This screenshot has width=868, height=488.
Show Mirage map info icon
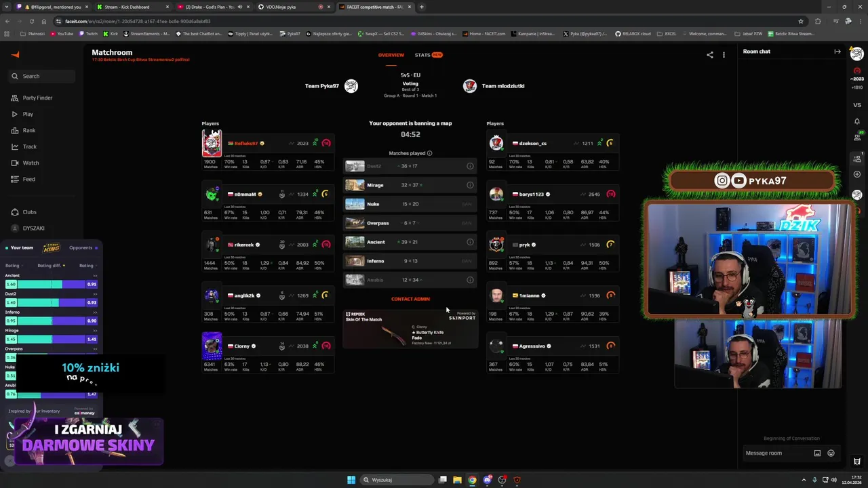point(470,185)
